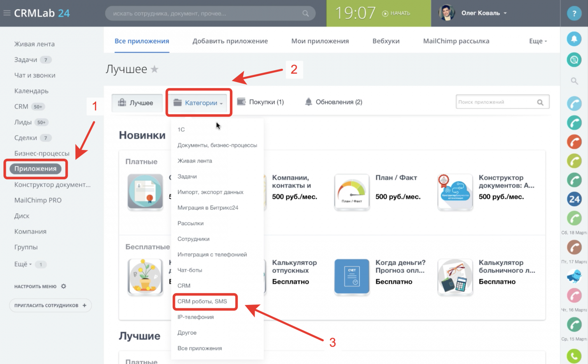Expand the Олег Коваль user dropdown

point(505,13)
